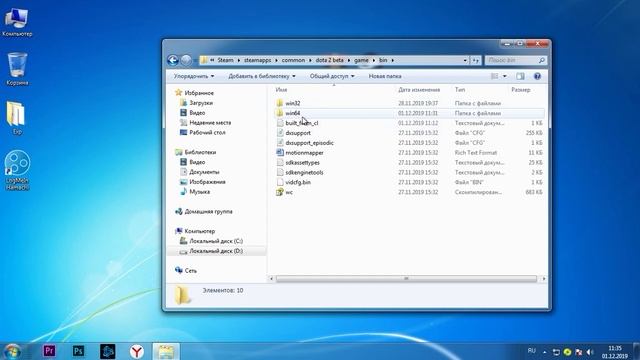Select the LogMeIn Hamachi desktop shortcut

tap(17, 170)
